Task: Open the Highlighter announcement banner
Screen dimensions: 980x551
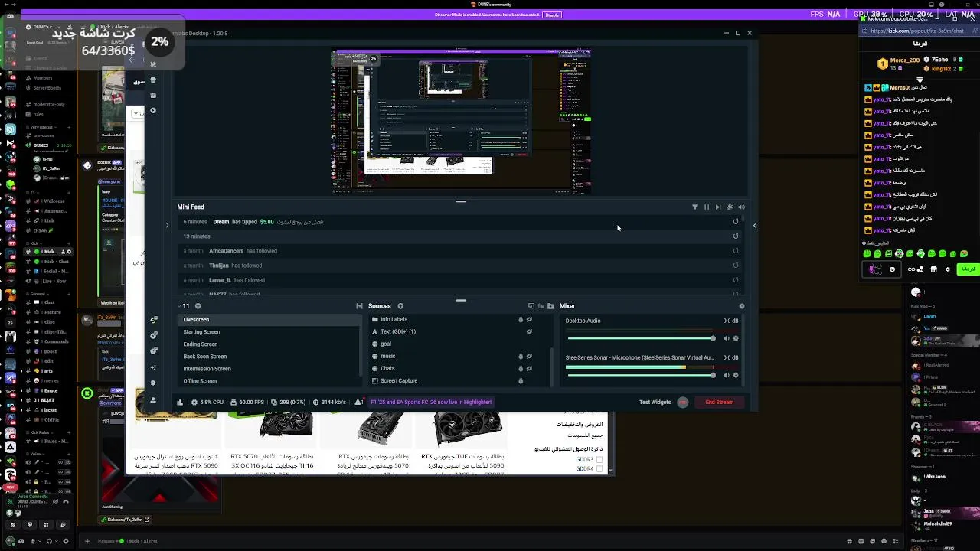Action: pyautogui.click(x=430, y=402)
